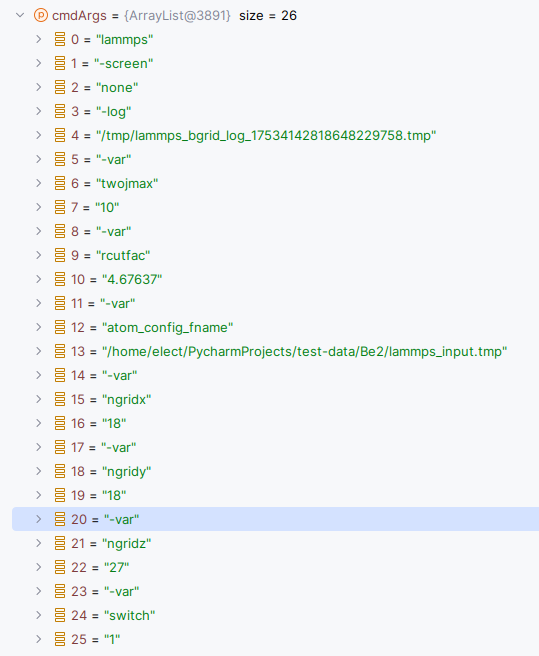The height and width of the screenshot is (656, 539).
Task: Click element icon beside index 6 "twojmax"
Action: click(x=60, y=183)
